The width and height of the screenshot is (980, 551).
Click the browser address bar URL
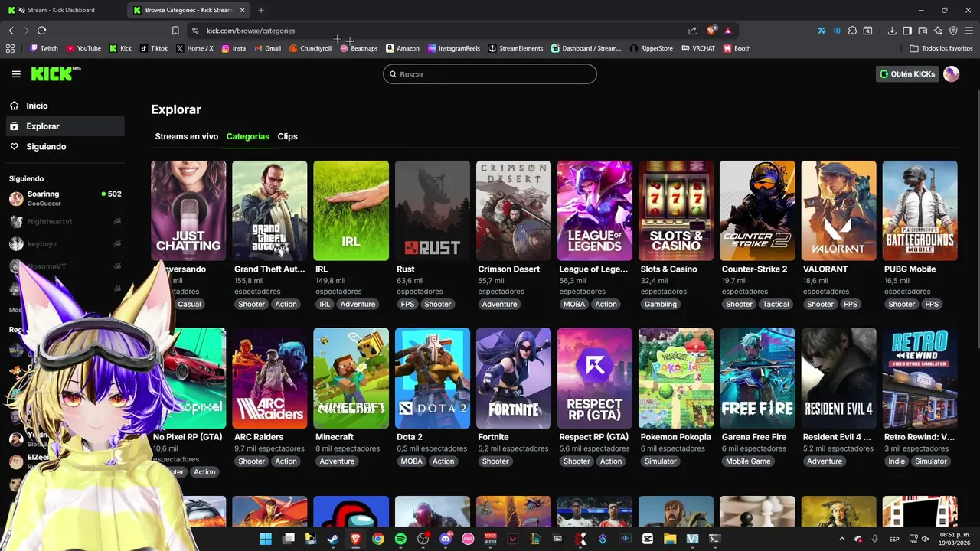(x=250, y=31)
